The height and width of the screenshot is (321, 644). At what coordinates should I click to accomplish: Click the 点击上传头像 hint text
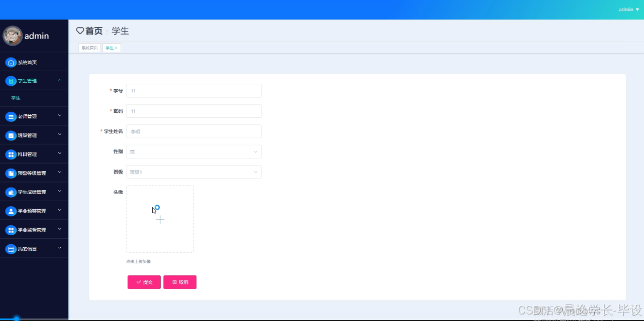coord(139,261)
